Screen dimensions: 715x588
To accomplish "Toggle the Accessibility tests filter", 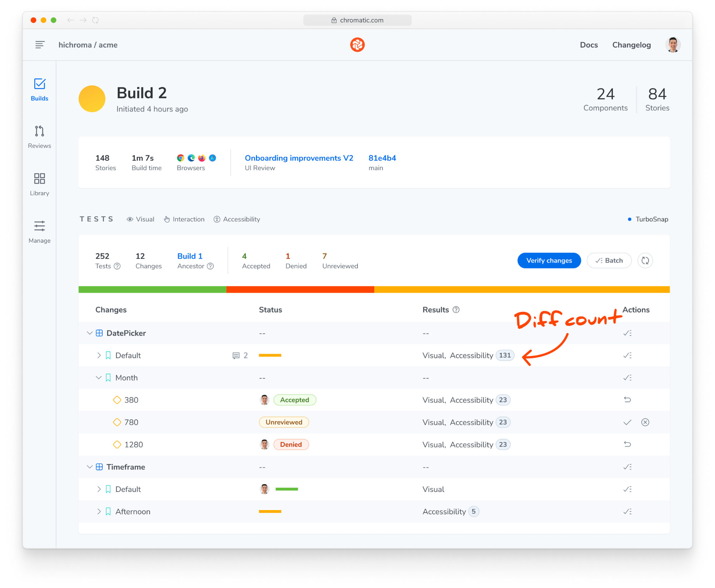I will click(x=237, y=219).
